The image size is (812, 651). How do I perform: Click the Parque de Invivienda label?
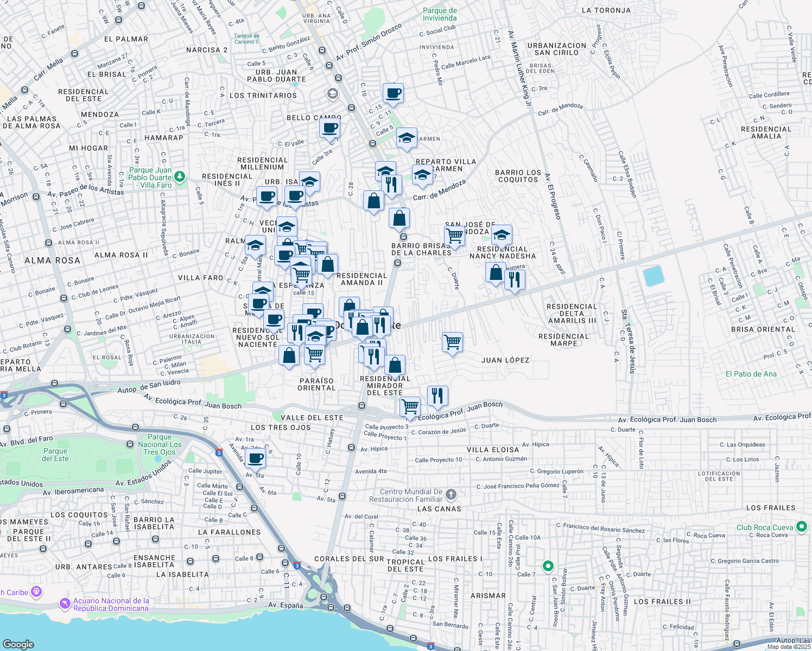[440, 14]
